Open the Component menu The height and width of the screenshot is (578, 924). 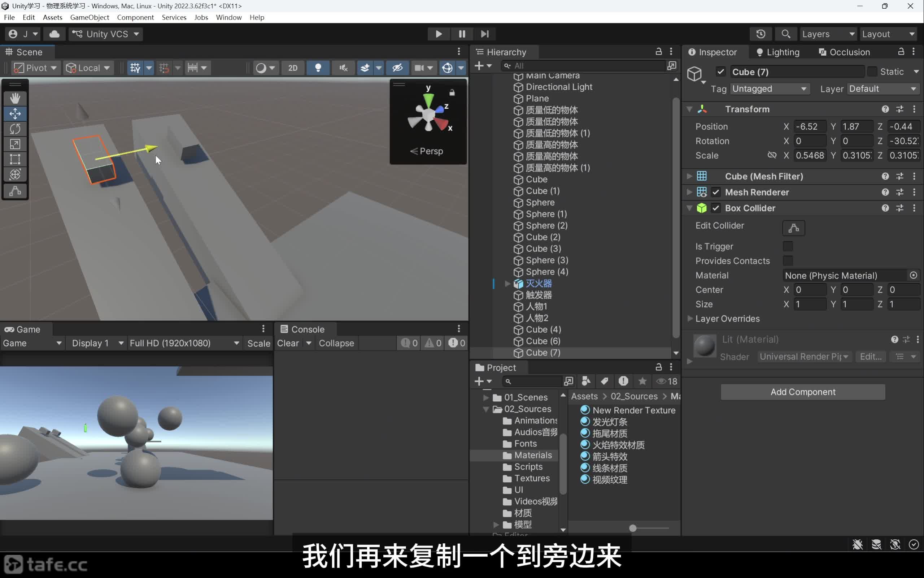136,18
